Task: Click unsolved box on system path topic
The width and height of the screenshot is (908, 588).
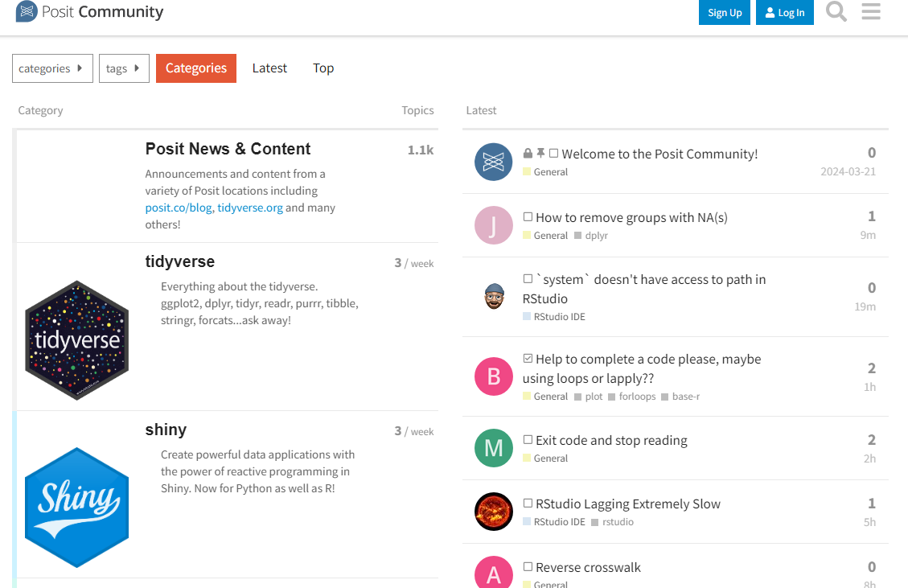Action: click(528, 278)
